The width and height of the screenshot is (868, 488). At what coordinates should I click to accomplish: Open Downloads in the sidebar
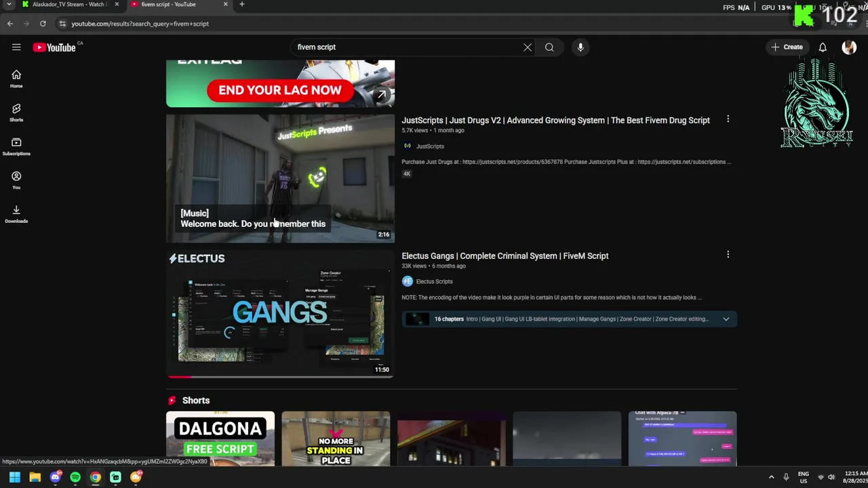(16, 215)
